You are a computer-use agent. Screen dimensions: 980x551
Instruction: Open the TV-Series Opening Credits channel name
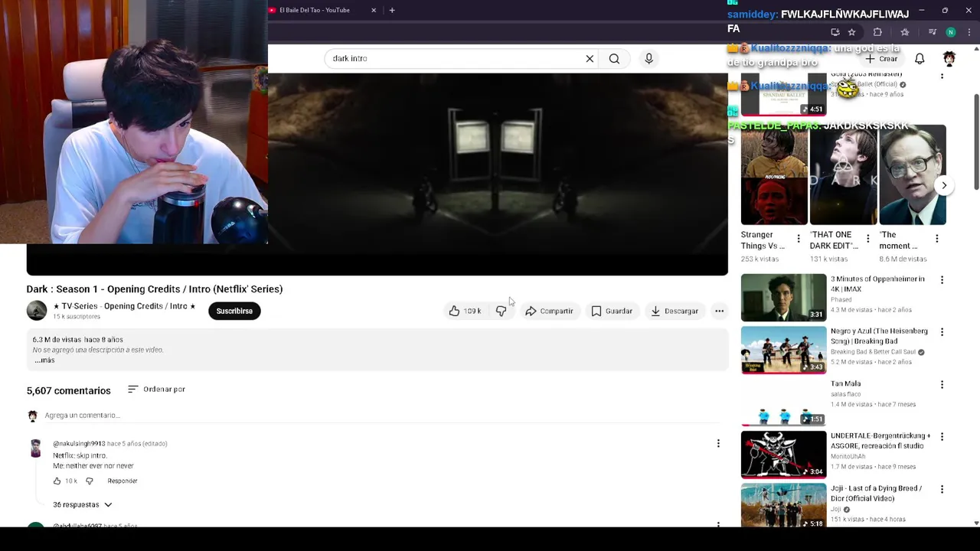(124, 306)
